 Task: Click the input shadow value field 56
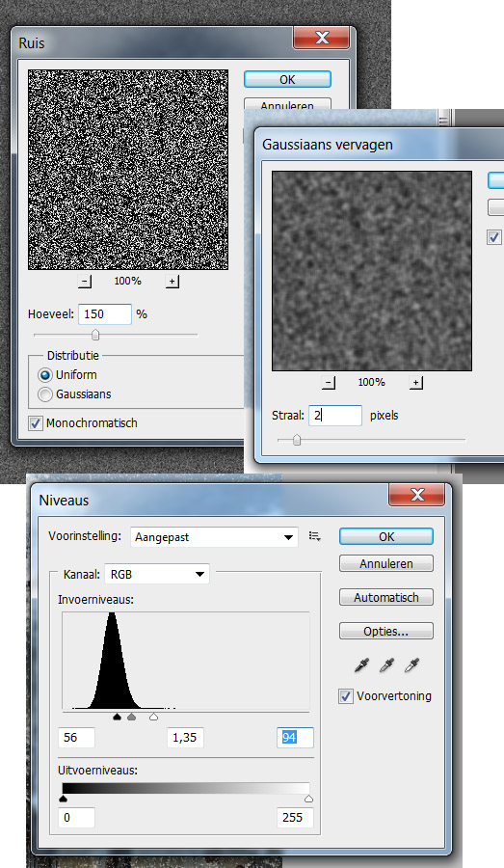point(76,738)
